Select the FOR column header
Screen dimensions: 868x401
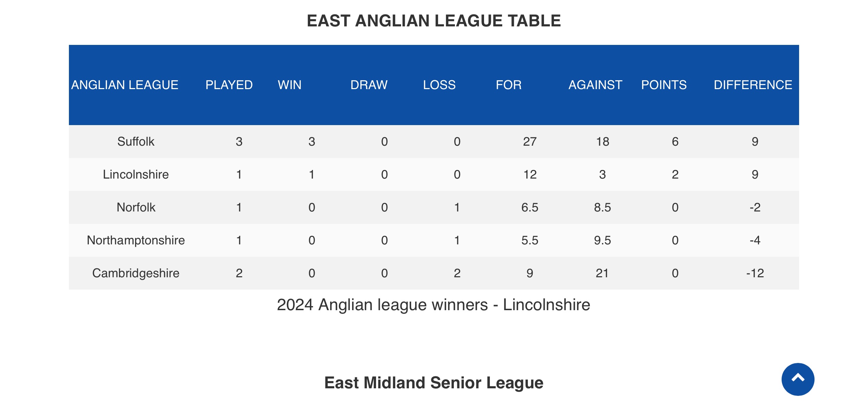509,85
